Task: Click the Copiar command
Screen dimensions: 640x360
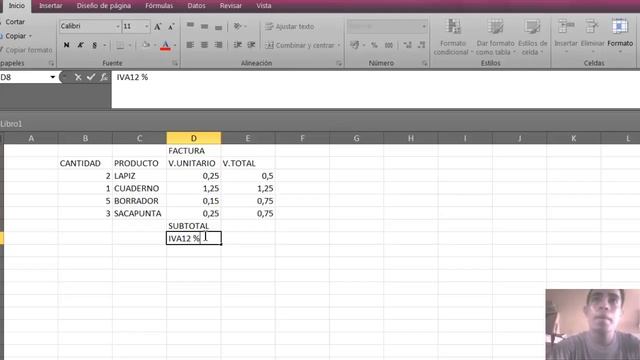Action: pyautogui.click(x=16, y=36)
